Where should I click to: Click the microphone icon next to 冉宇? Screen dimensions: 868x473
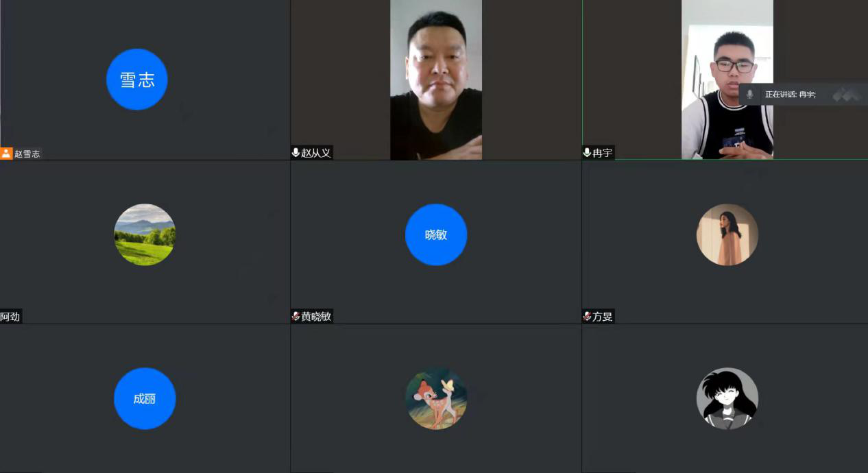tap(587, 153)
